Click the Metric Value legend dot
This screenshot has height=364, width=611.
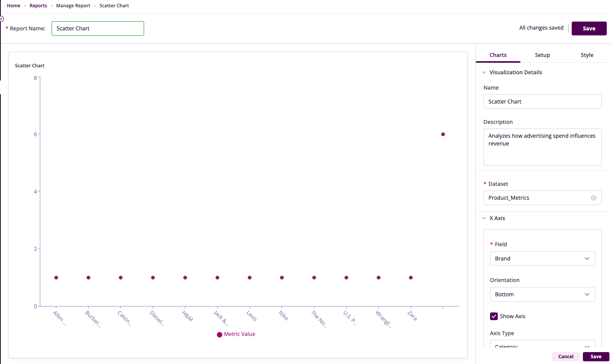point(220,335)
